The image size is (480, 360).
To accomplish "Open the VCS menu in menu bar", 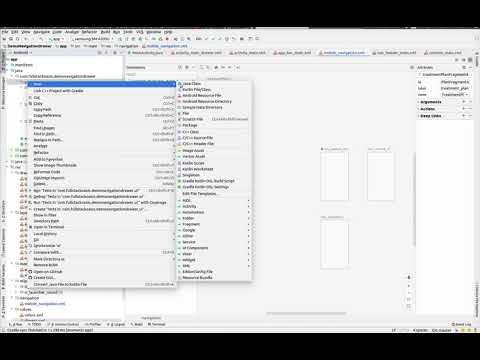I will [x=139, y=32].
